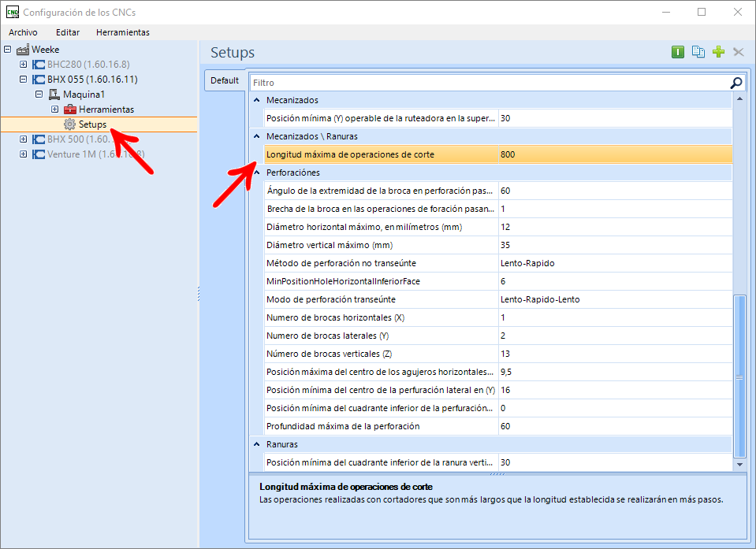Click the application icon in title bar
Screen dimensions: 756x549
[x=13, y=12]
